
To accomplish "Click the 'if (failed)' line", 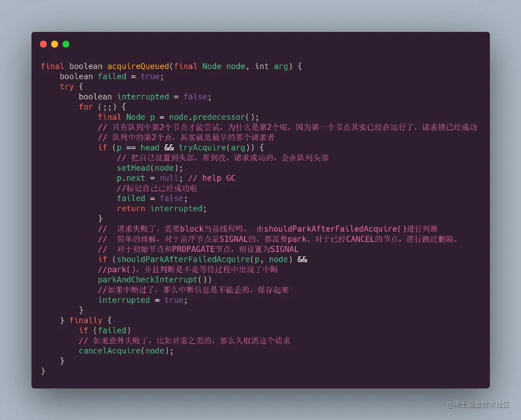I will click(x=105, y=330).
